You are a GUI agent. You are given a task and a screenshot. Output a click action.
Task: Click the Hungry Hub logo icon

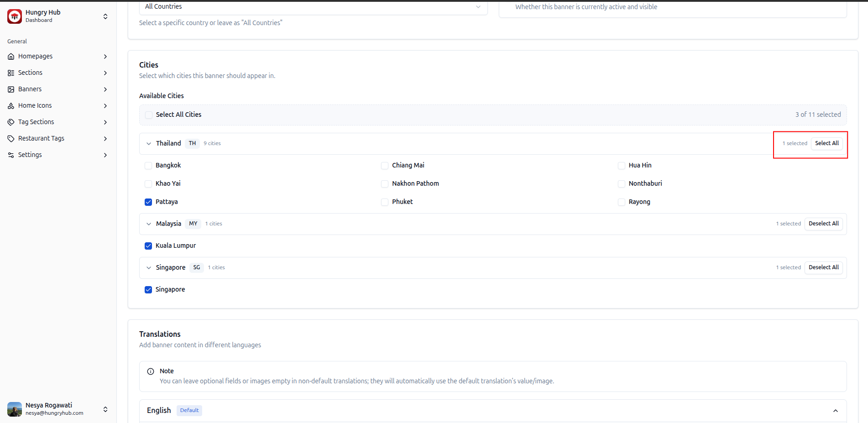pyautogui.click(x=15, y=16)
